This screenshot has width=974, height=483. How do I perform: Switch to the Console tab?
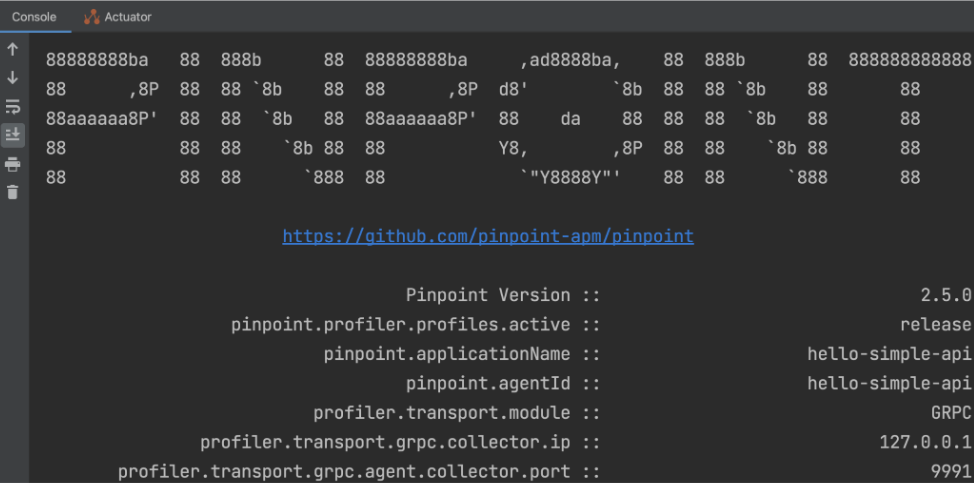(x=34, y=17)
